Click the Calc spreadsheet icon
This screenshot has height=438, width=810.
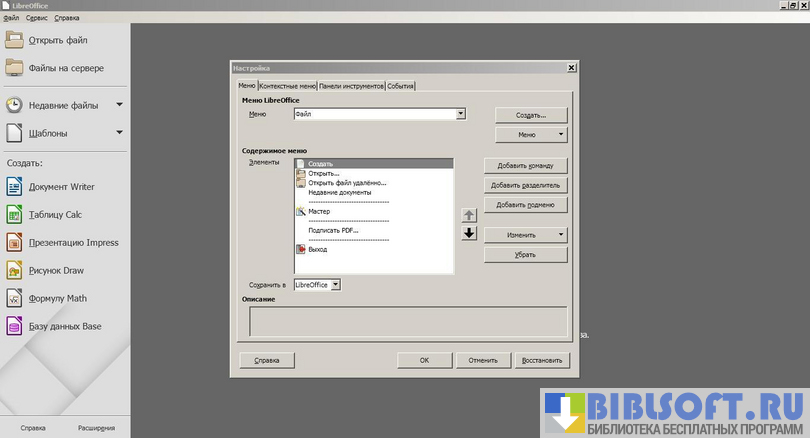[14, 214]
